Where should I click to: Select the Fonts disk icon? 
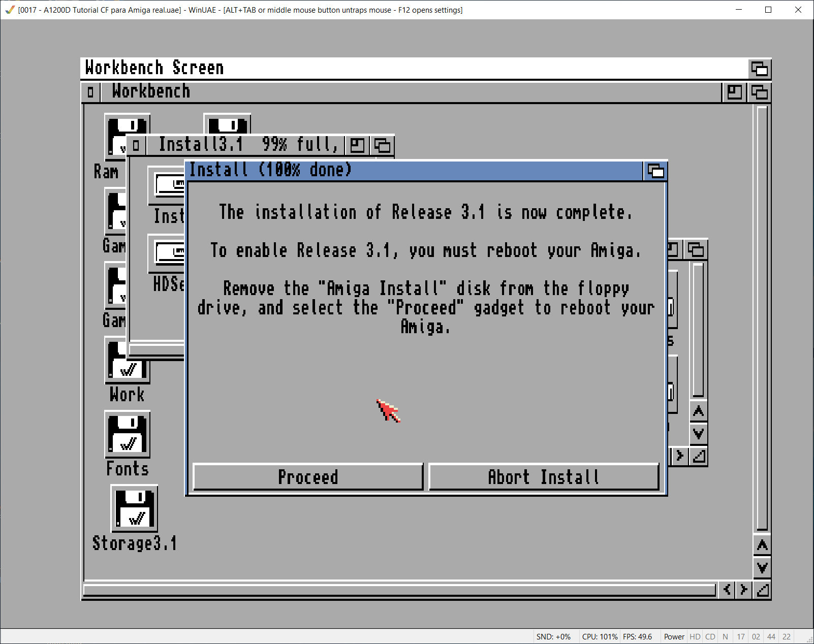coord(127,434)
